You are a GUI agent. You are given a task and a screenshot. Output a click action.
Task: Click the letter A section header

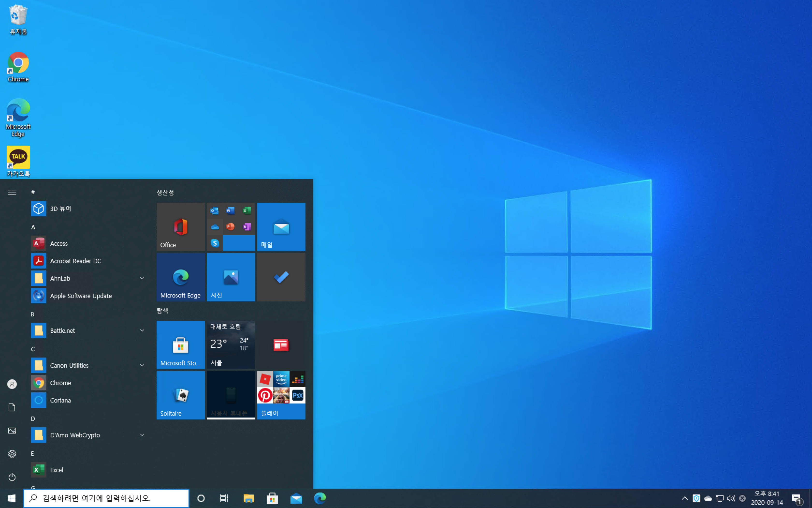(33, 227)
